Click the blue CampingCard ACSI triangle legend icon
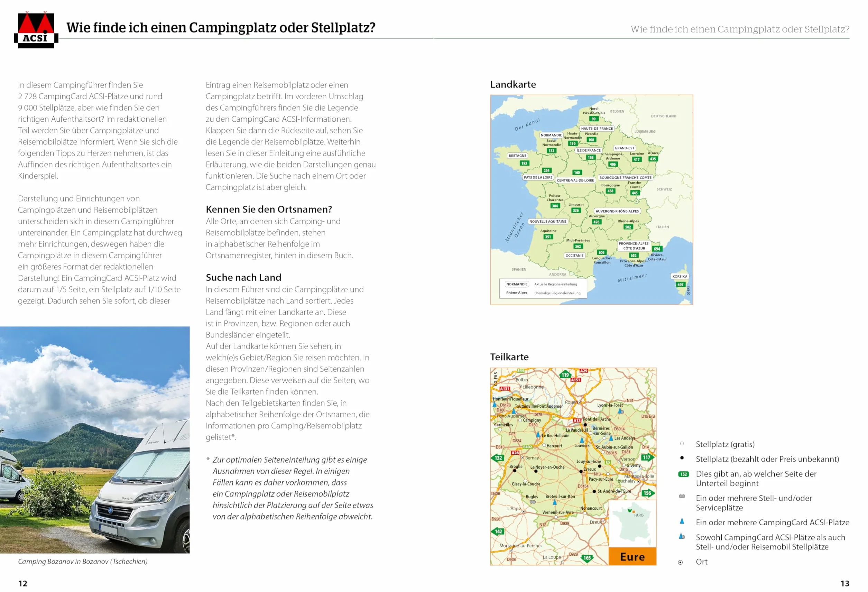868x592 pixels. [x=682, y=521]
